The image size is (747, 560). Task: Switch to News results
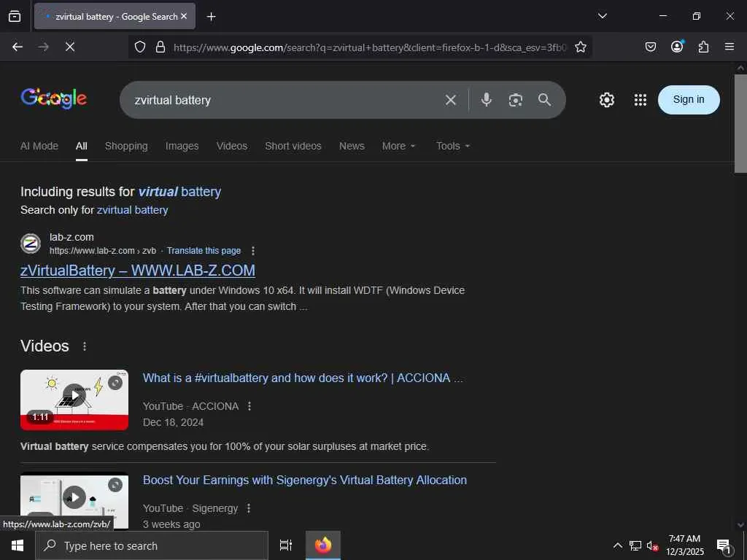352,146
